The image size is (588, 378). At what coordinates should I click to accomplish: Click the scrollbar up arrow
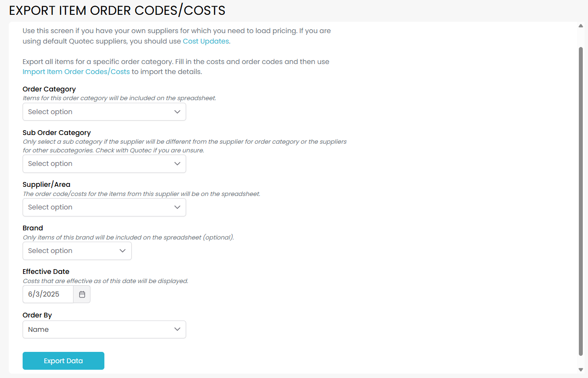click(581, 26)
